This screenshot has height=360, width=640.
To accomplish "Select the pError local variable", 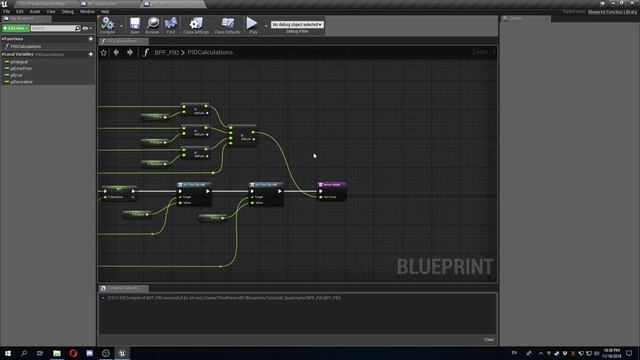I will pyautogui.click(x=16, y=75).
